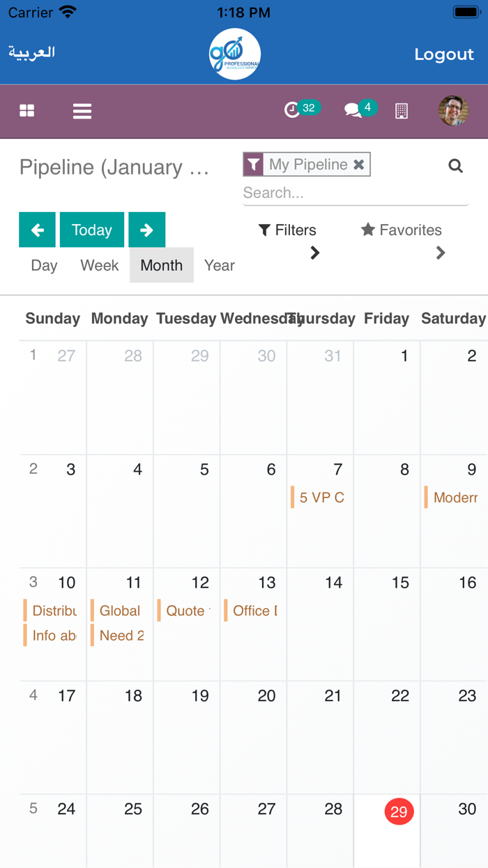Open the hamburger menu
Image resolution: width=488 pixels, height=868 pixels.
pos(82,111)
